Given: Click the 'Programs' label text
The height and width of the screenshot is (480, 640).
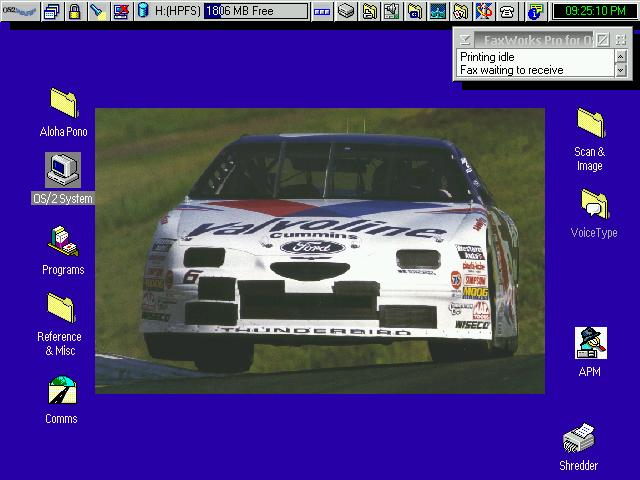Looking at the screenshot, I should tap(63, 270).
